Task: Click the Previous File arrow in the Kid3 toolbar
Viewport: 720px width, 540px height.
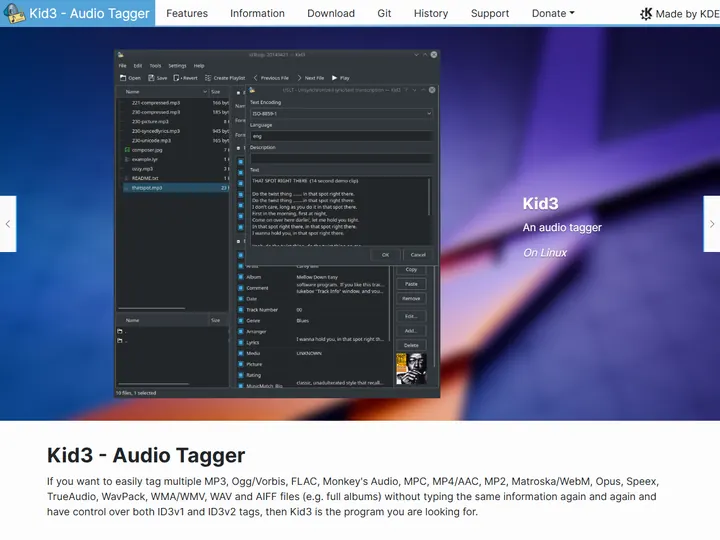Action: click(256, 78)
